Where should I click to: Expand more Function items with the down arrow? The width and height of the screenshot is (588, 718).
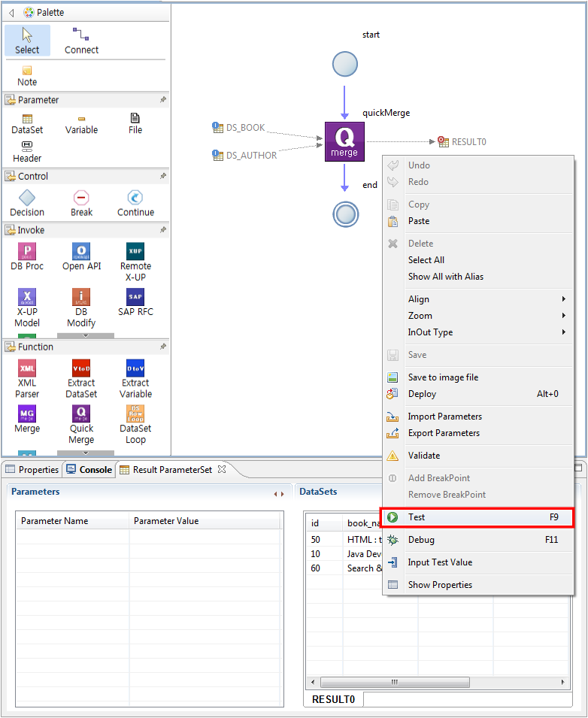[86, 453]
